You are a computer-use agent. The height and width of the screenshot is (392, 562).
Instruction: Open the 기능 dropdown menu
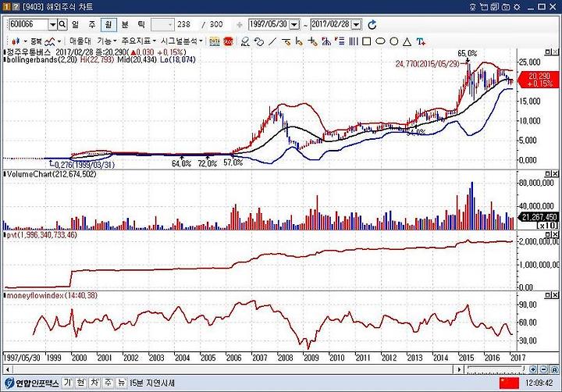tap(106, 41)
